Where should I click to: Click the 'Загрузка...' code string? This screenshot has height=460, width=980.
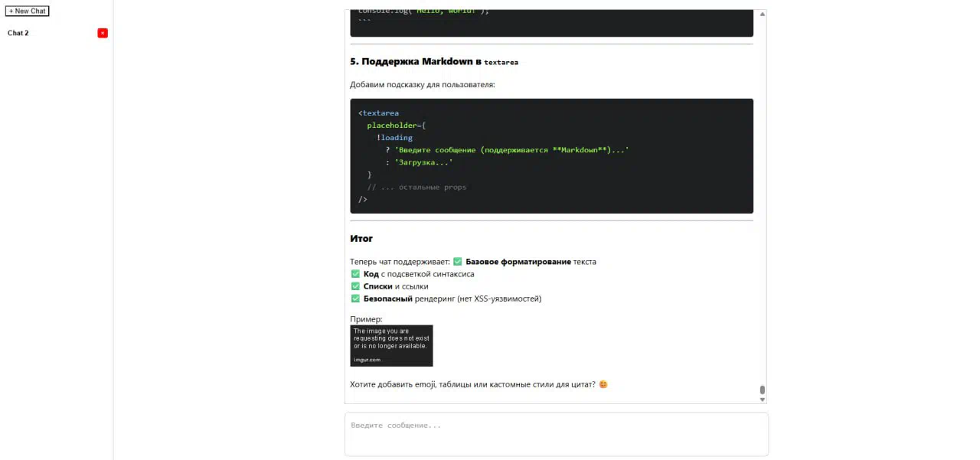point(423,162)
